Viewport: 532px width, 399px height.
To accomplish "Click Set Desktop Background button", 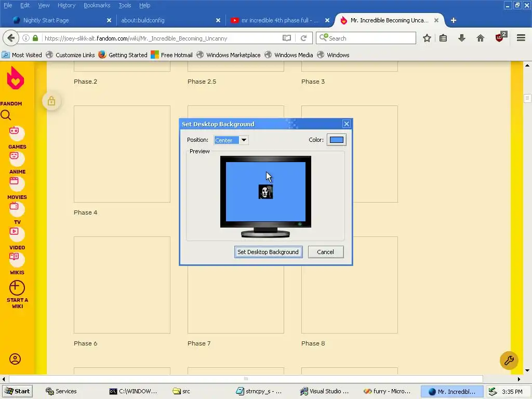I will pyautogui.click(x=268, y=252).
